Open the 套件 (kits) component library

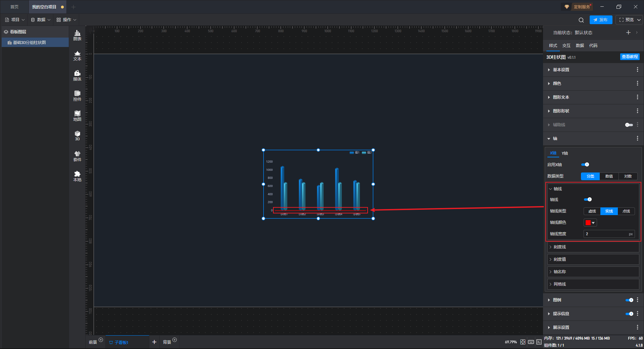point(77,156)
